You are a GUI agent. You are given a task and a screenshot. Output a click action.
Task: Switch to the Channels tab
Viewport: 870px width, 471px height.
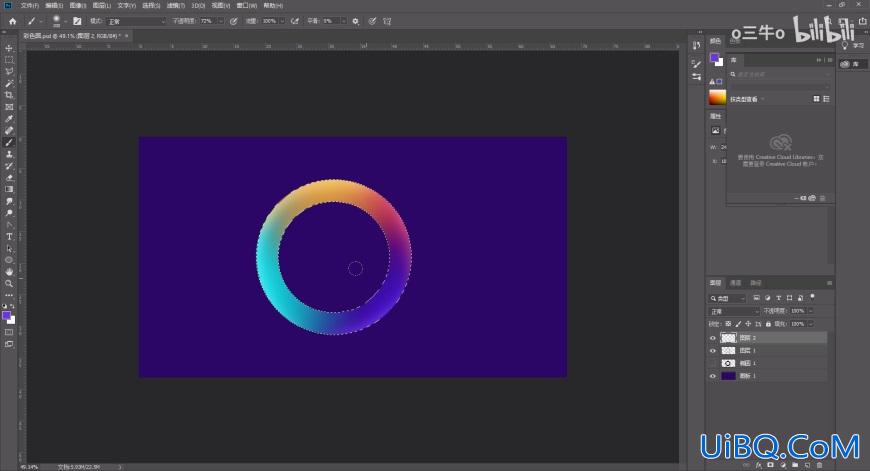click(736, 283)
